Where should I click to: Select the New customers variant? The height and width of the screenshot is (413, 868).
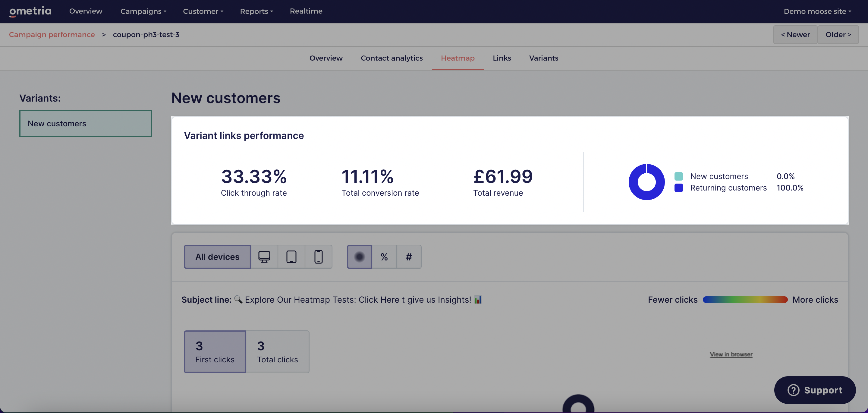click(86, 123)
